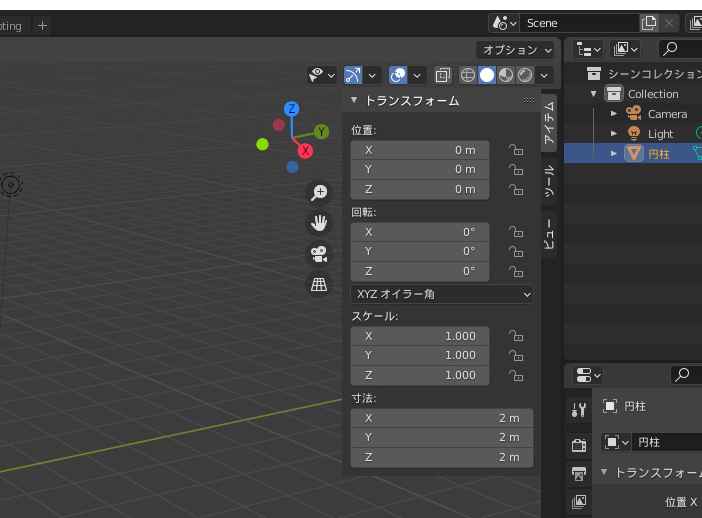This screenshot has width=702, height=518.
Task: Open the viewport object visibility eye menu
Action: click(321, 75)
